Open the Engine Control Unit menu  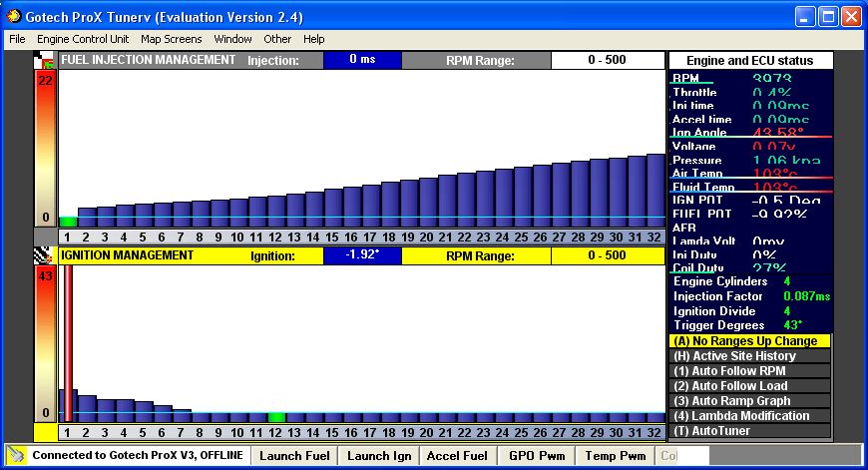[83, 39]
